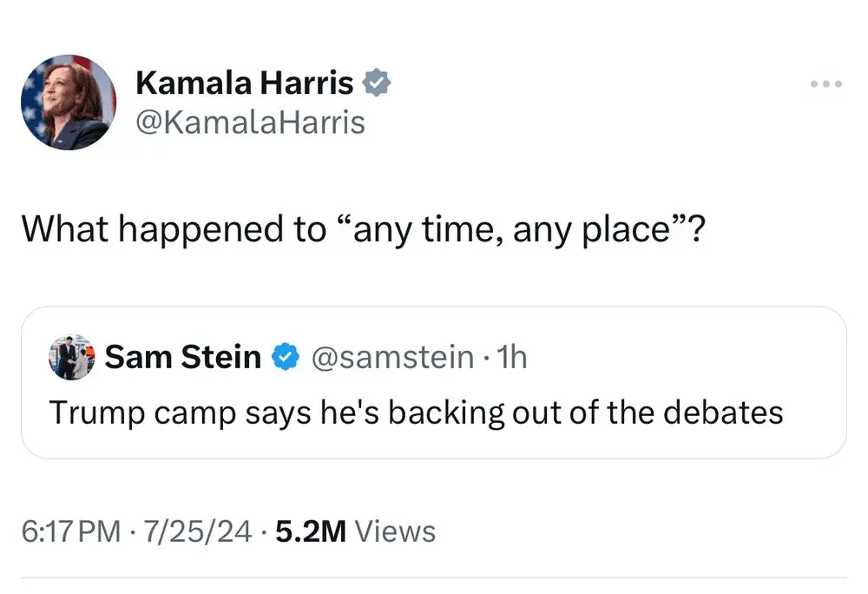868x594 pixels.
Task: Select the 7/25/24 post date
Action: tap(198, 531)
